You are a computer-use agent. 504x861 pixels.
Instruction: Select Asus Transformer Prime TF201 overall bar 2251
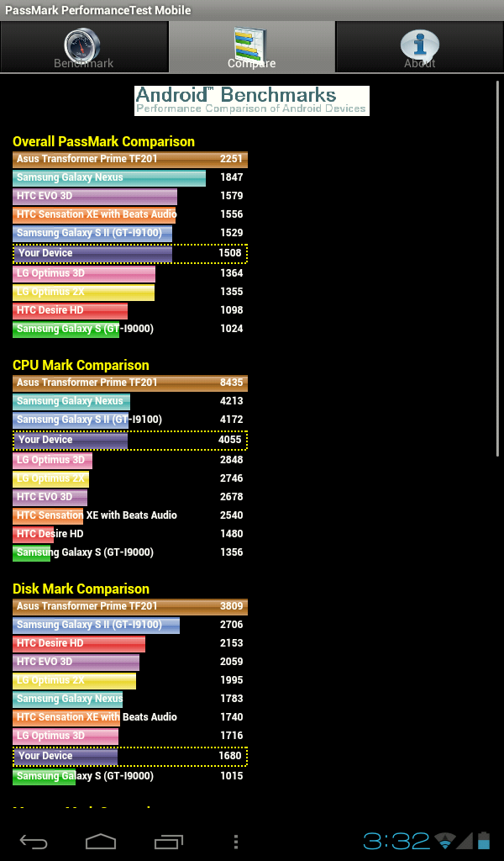click(130, 159)
